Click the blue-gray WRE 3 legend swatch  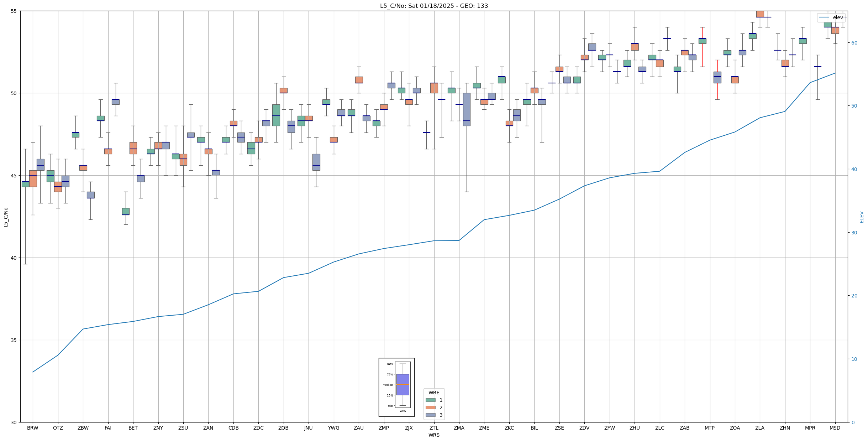click(430, 415)
